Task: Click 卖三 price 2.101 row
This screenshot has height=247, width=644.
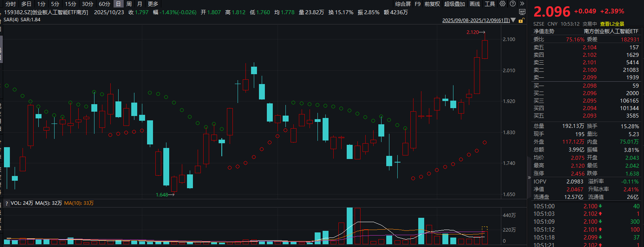Action: pyautogui.click(x=586, y=62)
